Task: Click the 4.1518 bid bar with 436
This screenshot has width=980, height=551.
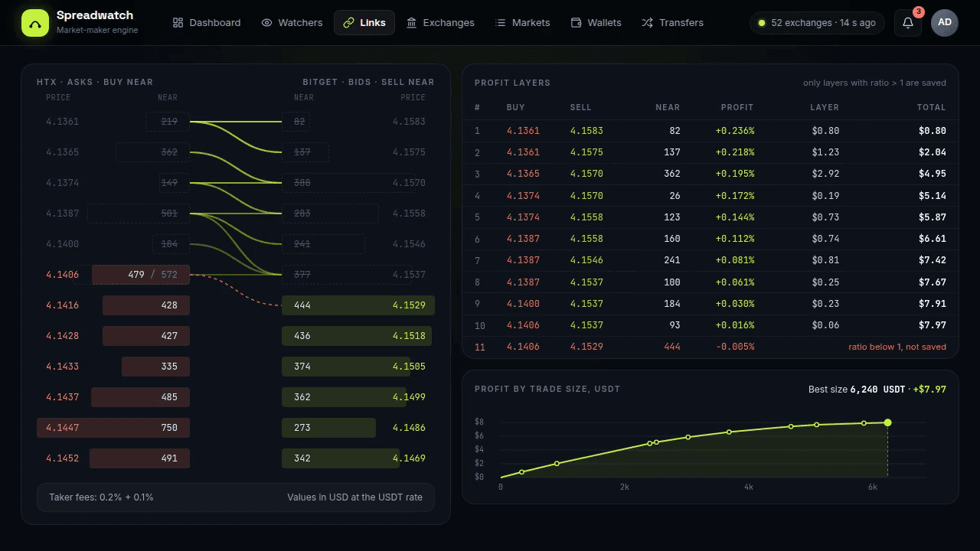Action: pyautogui.click(x=357, y=336)
